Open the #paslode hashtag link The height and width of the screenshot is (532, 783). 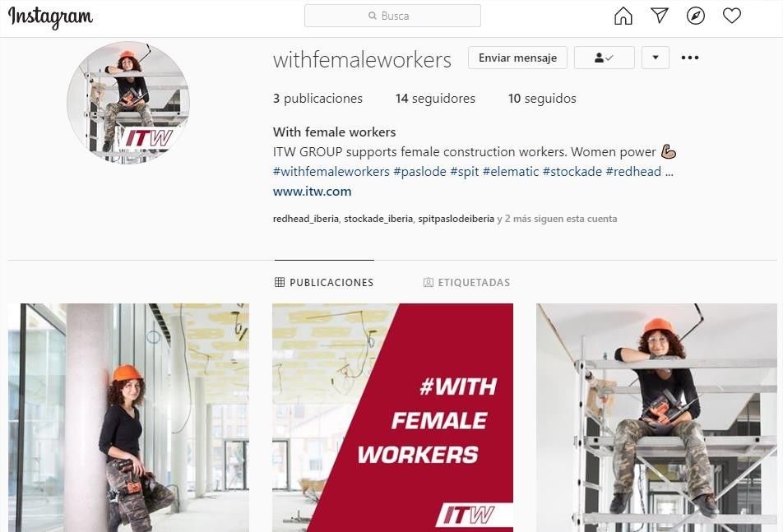[419, 172]
